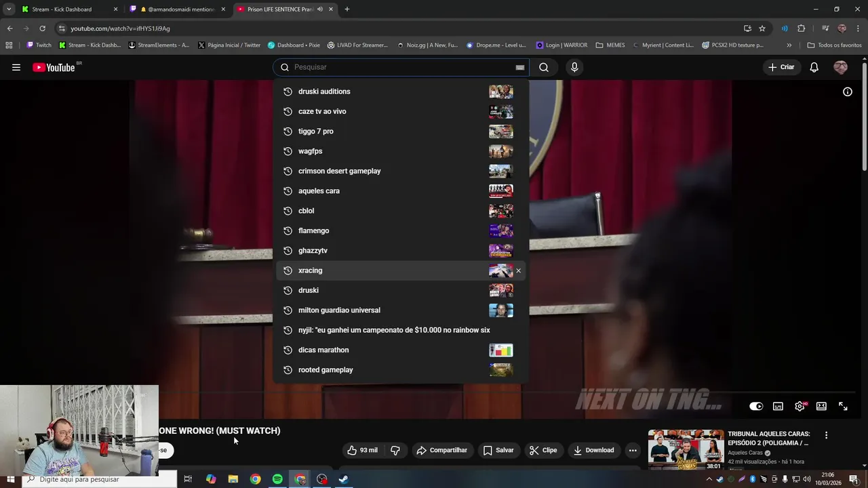Screen dimensions: 868x488
Task: Open File Explorer from the taskbar
Action: click(x=233, y=479)
